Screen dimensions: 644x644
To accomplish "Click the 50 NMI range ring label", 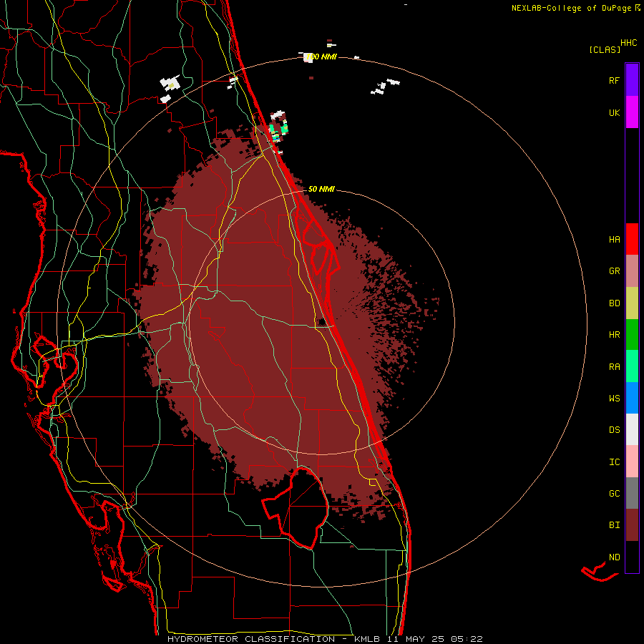I will click(x=321, y=189).
